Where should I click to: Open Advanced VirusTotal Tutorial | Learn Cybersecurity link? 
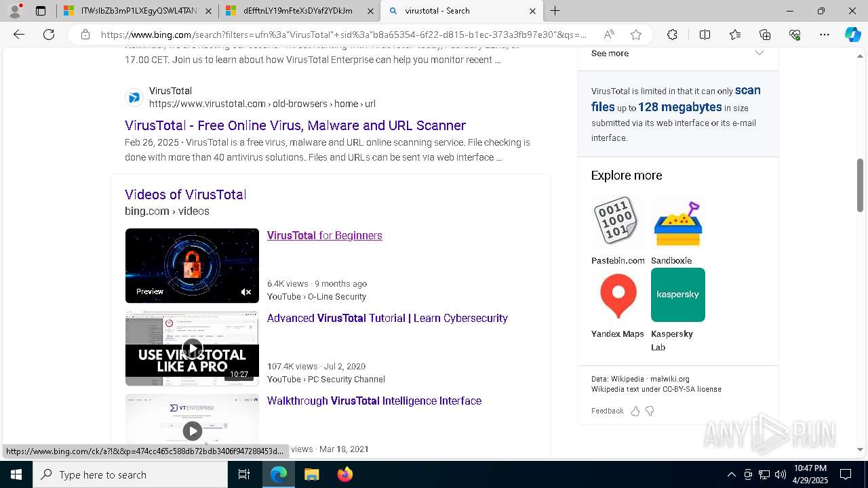point(387,318)
